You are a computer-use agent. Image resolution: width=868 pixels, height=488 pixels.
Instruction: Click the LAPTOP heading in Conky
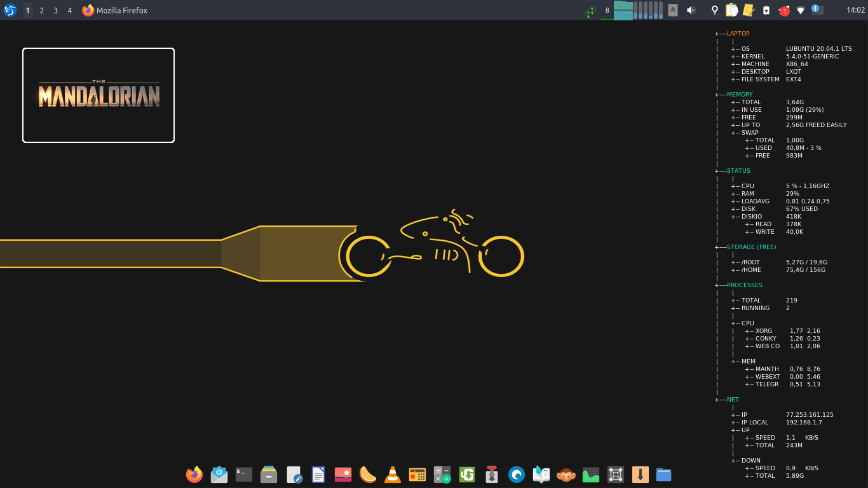coord(738,34)
